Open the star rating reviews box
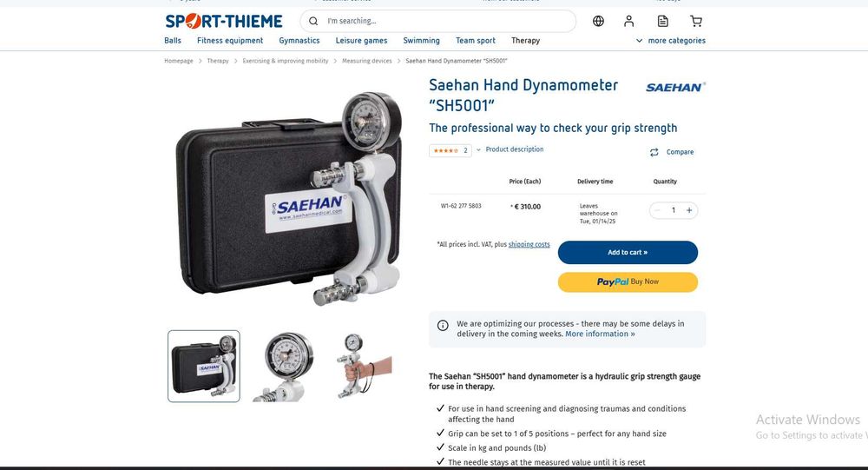This screenshot has height=470, width=868. [x=450, y=150]
